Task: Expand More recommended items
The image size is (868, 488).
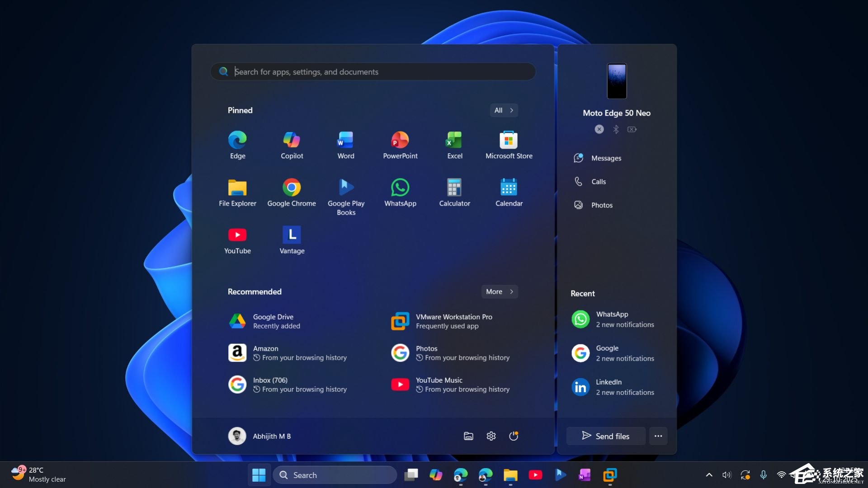Action: pos(499,292)
